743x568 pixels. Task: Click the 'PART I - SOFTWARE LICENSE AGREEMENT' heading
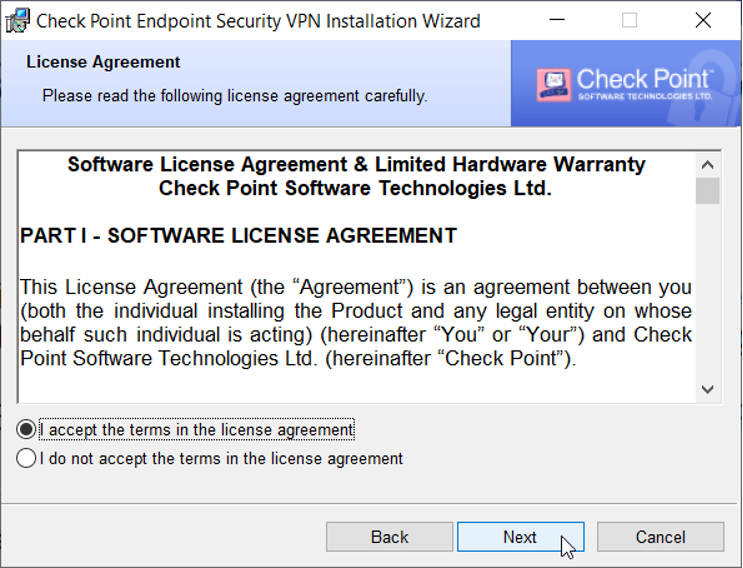[x=238, y=236]
